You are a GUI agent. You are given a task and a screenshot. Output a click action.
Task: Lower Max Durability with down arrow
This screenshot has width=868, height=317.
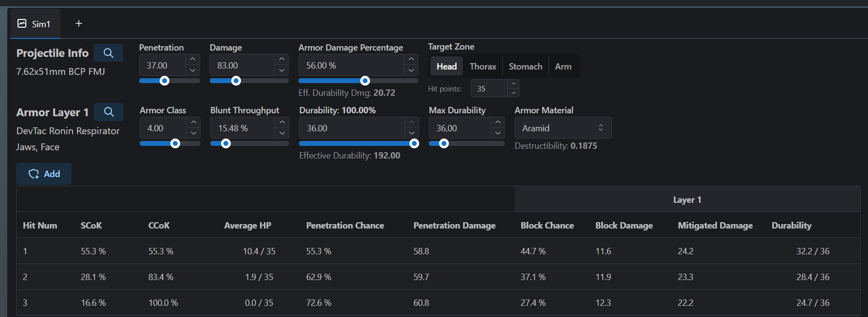(498, 133)
